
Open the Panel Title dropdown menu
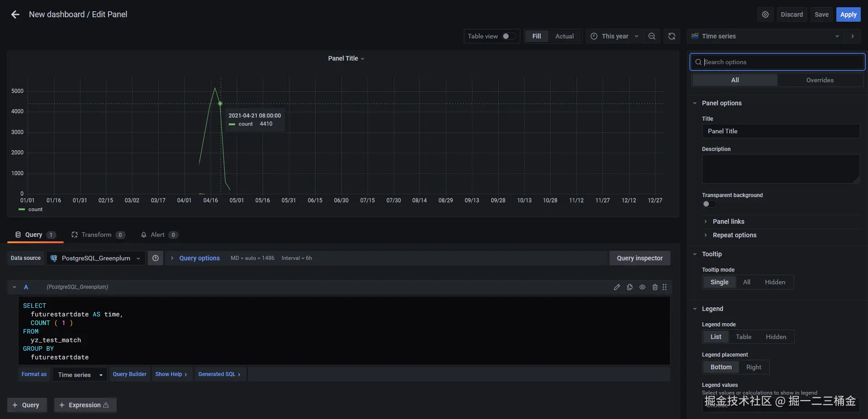pyautogui.click(x=346, y=58)
